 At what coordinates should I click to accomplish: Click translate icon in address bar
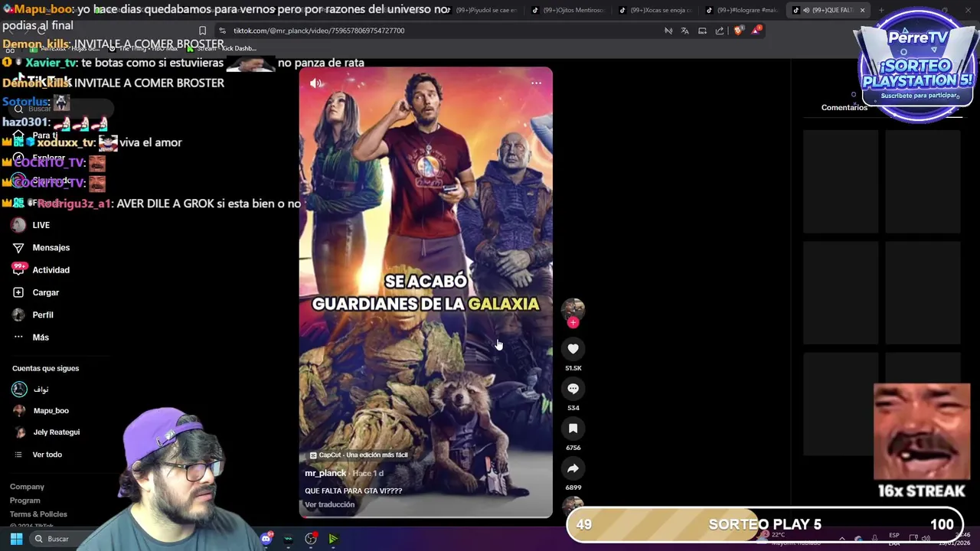point(684,31)
